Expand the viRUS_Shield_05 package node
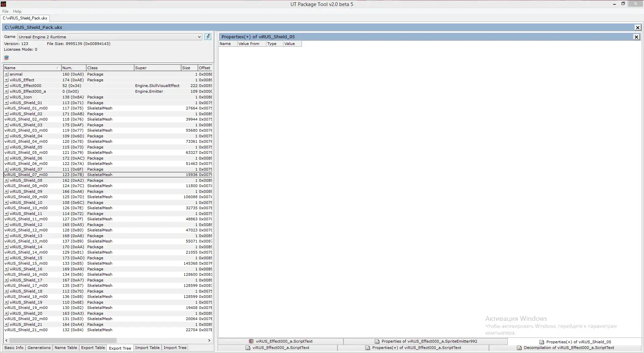 (x=6, y=147)
